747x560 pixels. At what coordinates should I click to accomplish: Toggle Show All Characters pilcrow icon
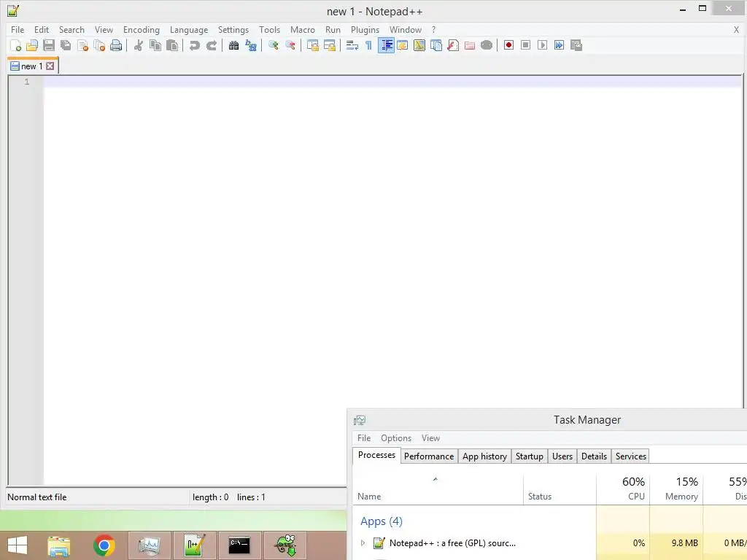(368, 45)
